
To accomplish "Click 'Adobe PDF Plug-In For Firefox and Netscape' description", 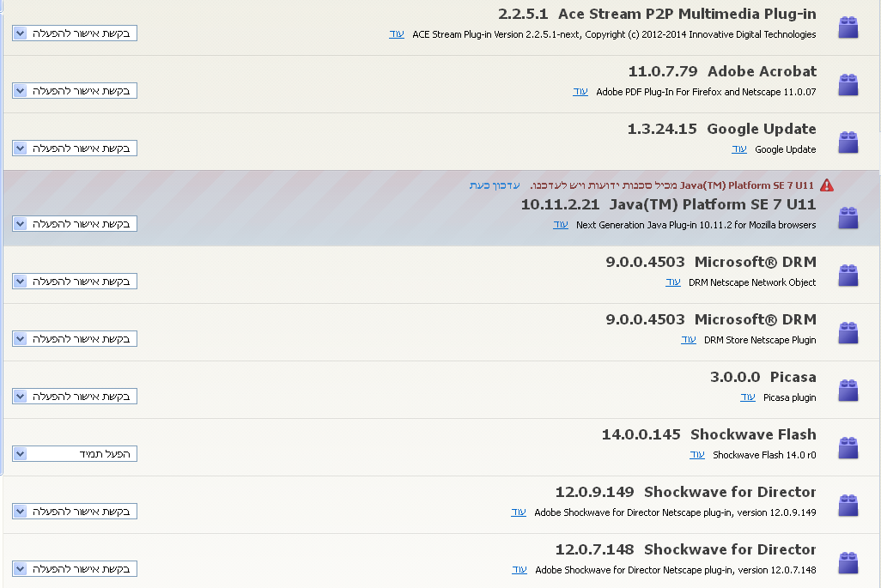I will point(706,92).
